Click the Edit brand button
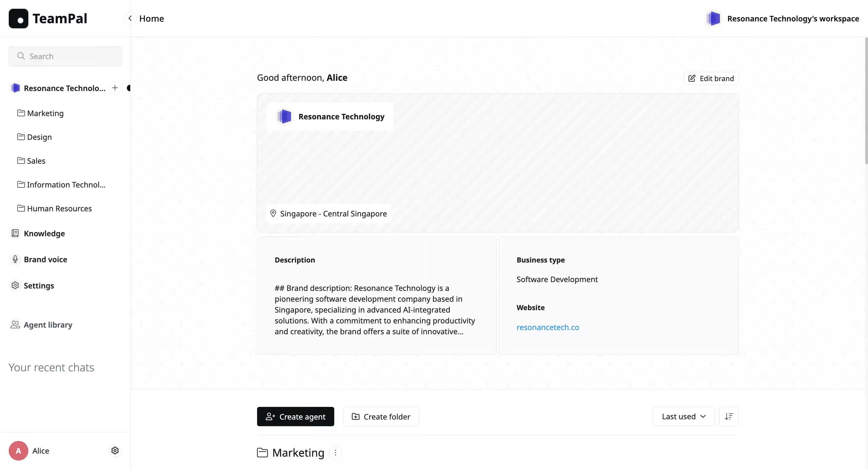The image size is (868, 469). 711,78
